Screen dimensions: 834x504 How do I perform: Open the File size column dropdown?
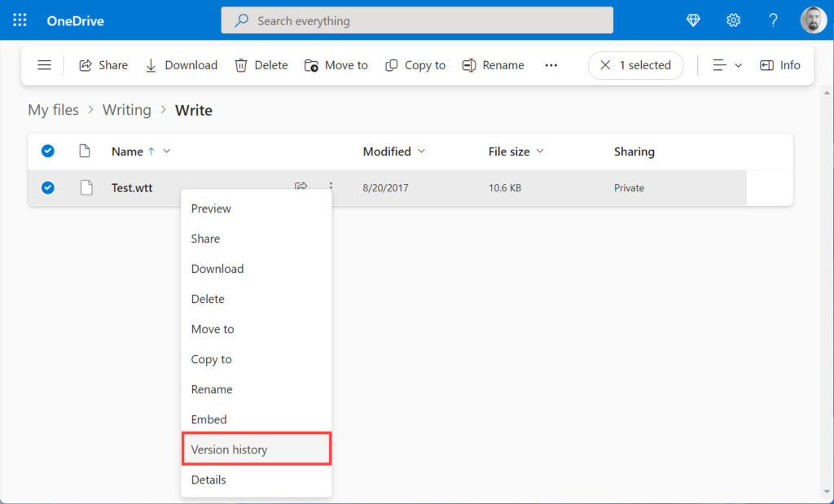(x=542, y=151)
